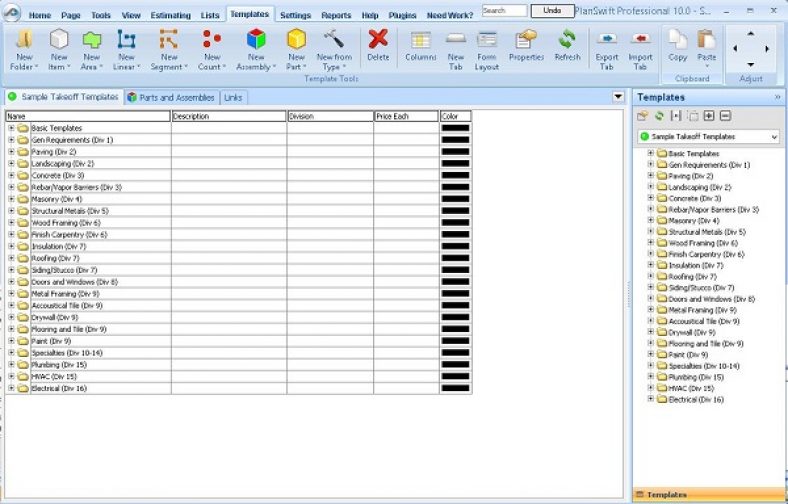The height and width of the screenshot is (504, 788).
Task: Refresh the template list
Action: 567,45
